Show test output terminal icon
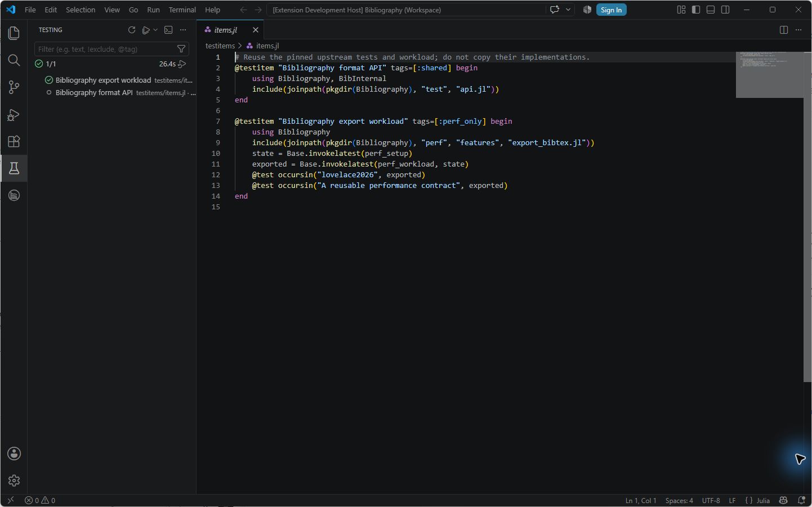The width and height of the screenshot is (812, 507). coord(168,30)
